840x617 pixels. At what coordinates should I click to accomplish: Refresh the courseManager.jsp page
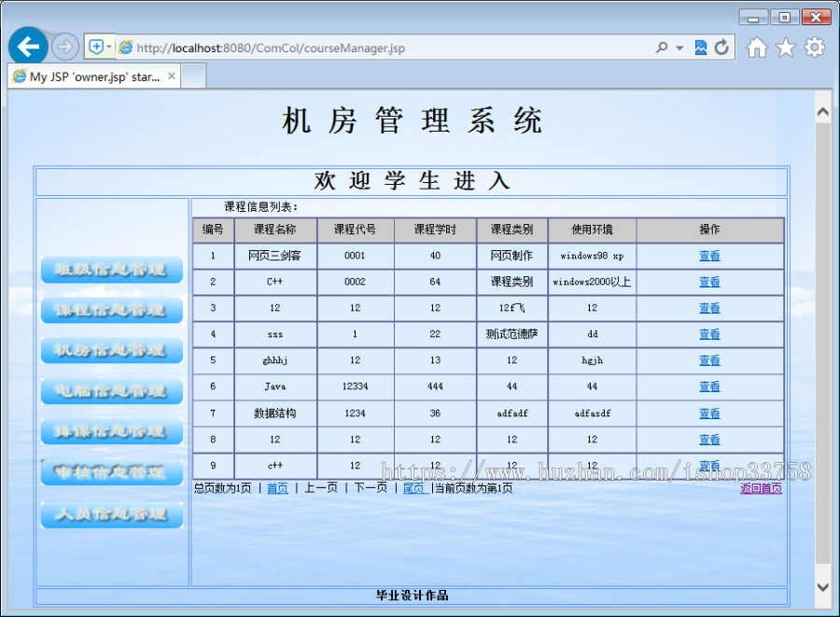click(x=721, y=46)
